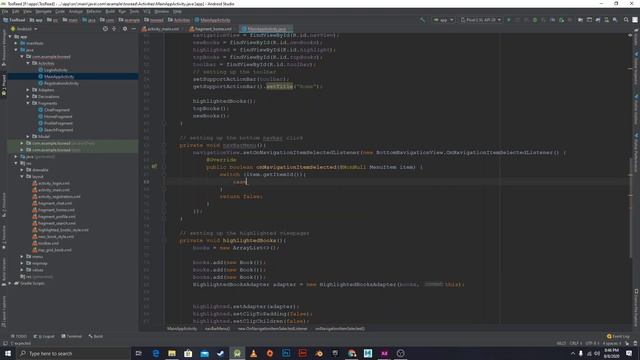The height and width of the screenshot is (360, 640).
Task: Open Project panel settings gear
Action: point(125,29)
